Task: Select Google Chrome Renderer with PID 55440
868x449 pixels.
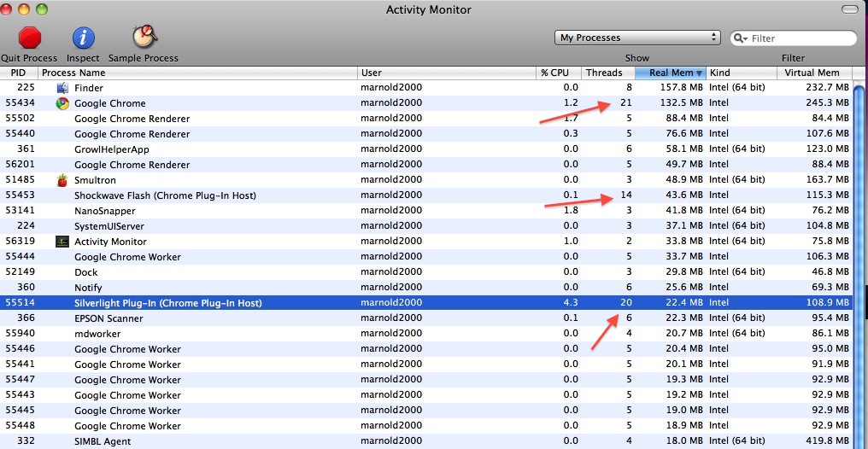Action: click(x=426, y=134)
